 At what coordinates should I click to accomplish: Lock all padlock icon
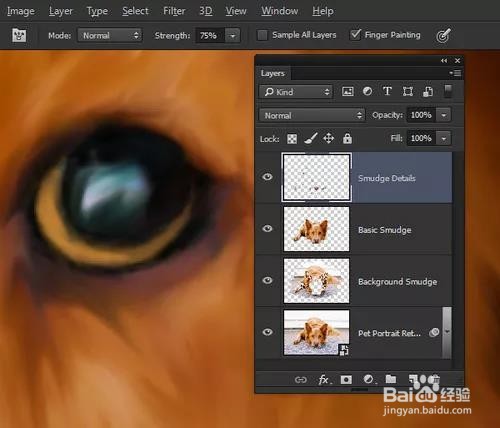[347, 138]
